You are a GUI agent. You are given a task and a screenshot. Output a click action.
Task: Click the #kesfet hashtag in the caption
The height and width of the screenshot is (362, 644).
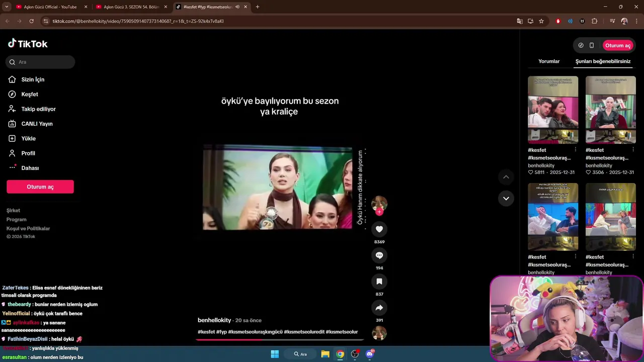pos(206,332)
